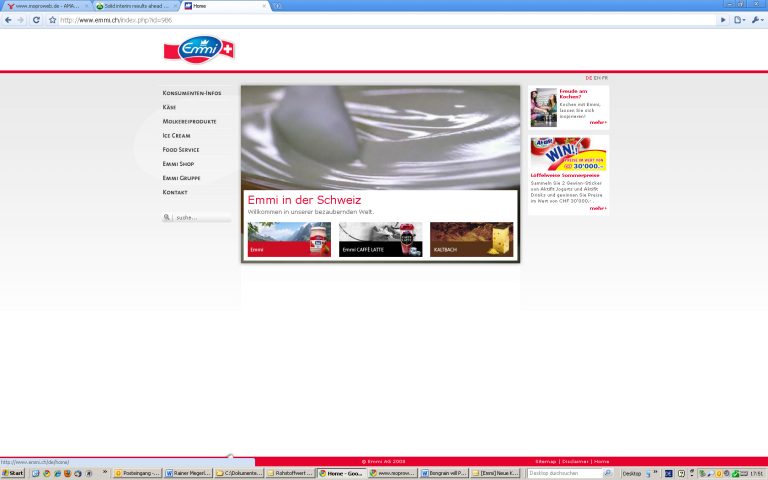This screenshot has height=480, width=768.
Task: Open C:\Dokumente folder in taskbar
Action: (x=239, y=473)
